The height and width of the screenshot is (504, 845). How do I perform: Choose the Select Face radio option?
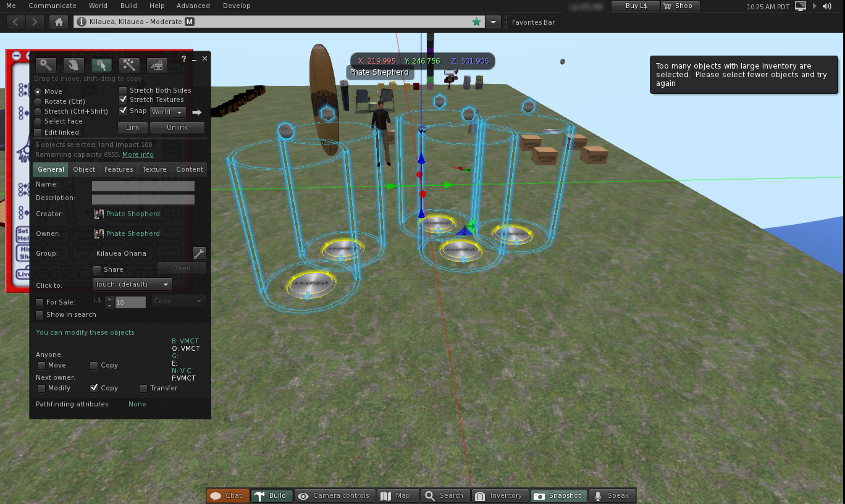(38, 121)
